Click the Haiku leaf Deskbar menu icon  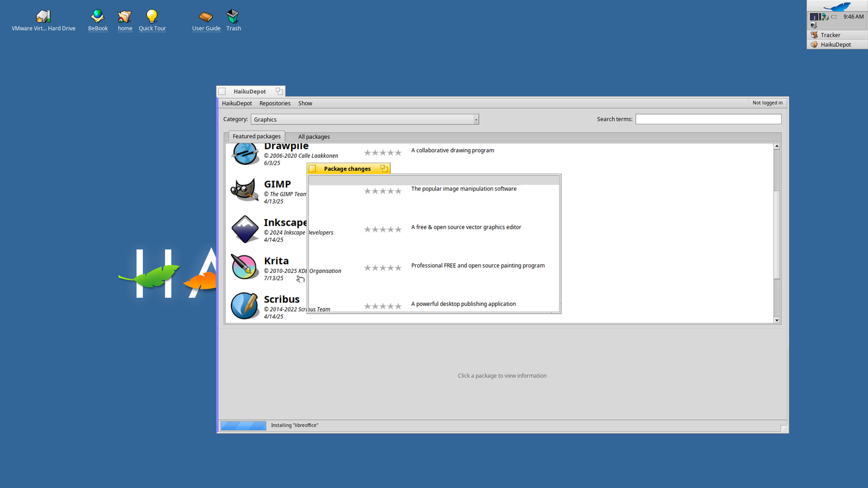pyautogui.click(x=837, y=6)
